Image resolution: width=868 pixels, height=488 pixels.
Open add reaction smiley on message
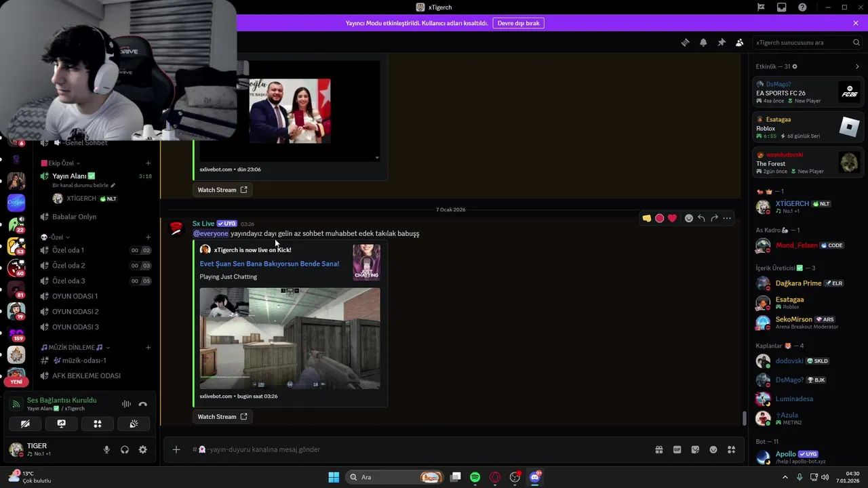pyautogui.click(x=688, y=218)
